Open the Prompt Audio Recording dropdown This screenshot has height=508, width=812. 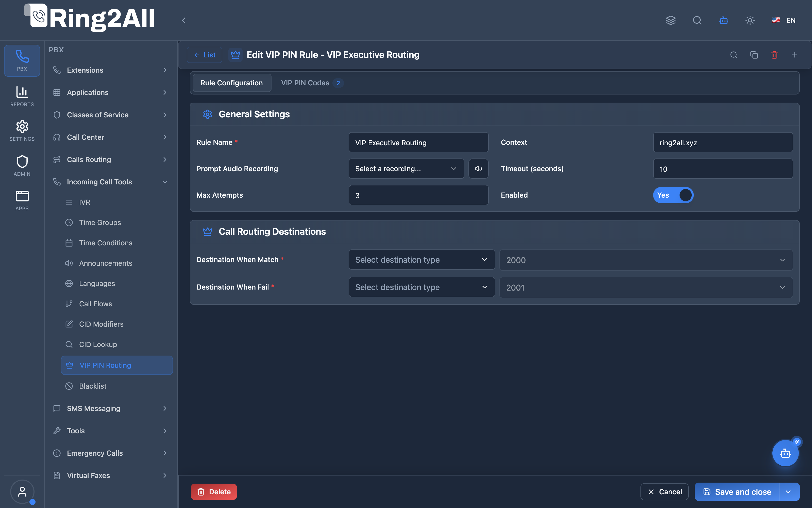pyautogui.click(x=406, y=169)
